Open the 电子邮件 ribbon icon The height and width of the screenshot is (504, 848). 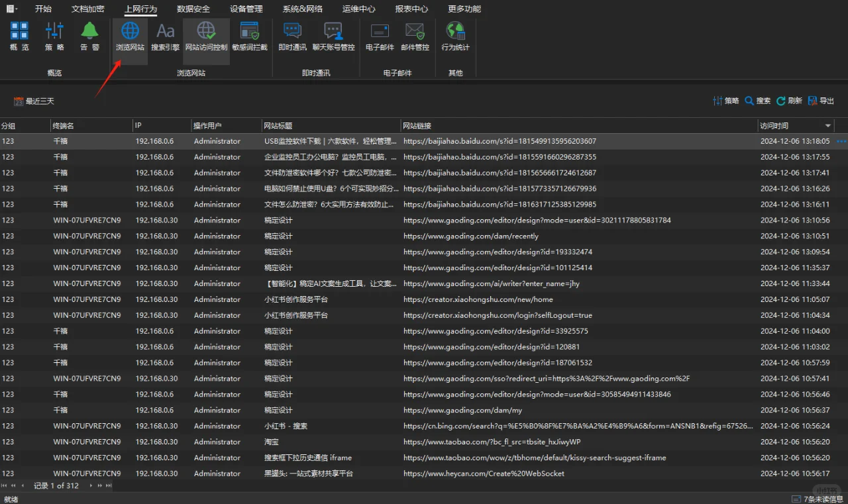[x=380, y=36]
